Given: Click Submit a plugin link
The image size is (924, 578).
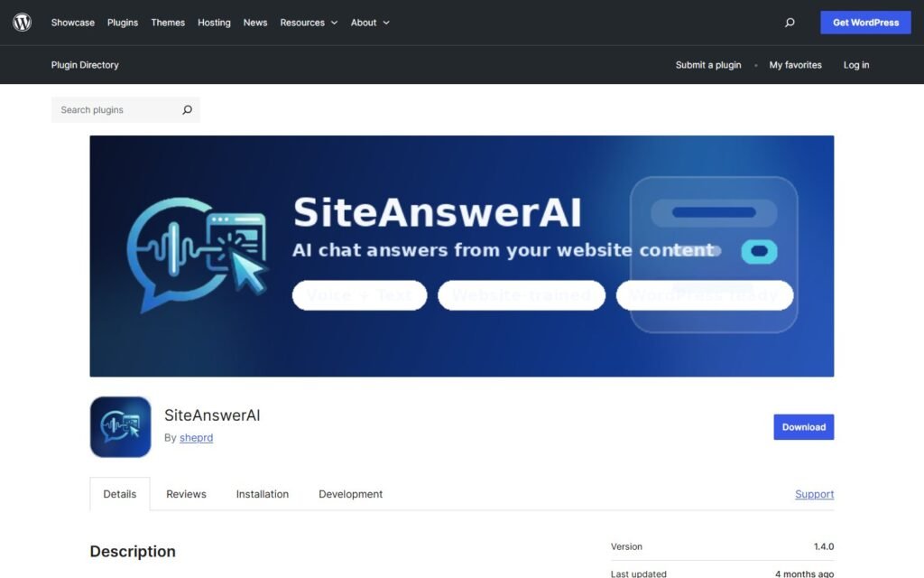Looking at the screenshot, I should coord(708,65).
